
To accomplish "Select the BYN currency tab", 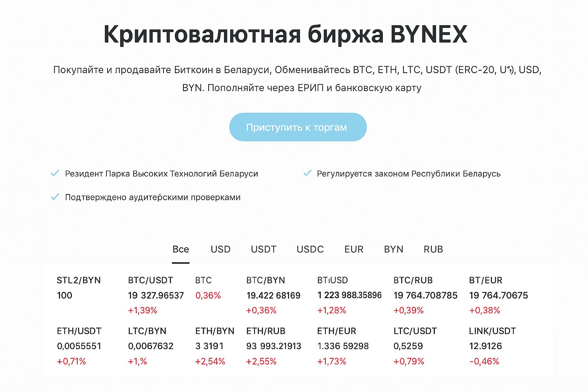I will (393, 249).
